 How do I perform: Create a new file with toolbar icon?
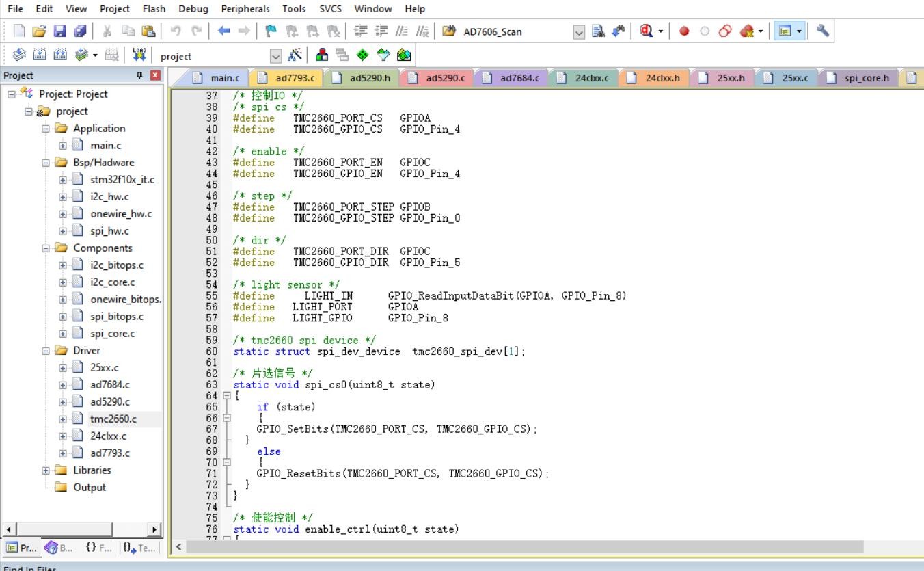(19, 31)
